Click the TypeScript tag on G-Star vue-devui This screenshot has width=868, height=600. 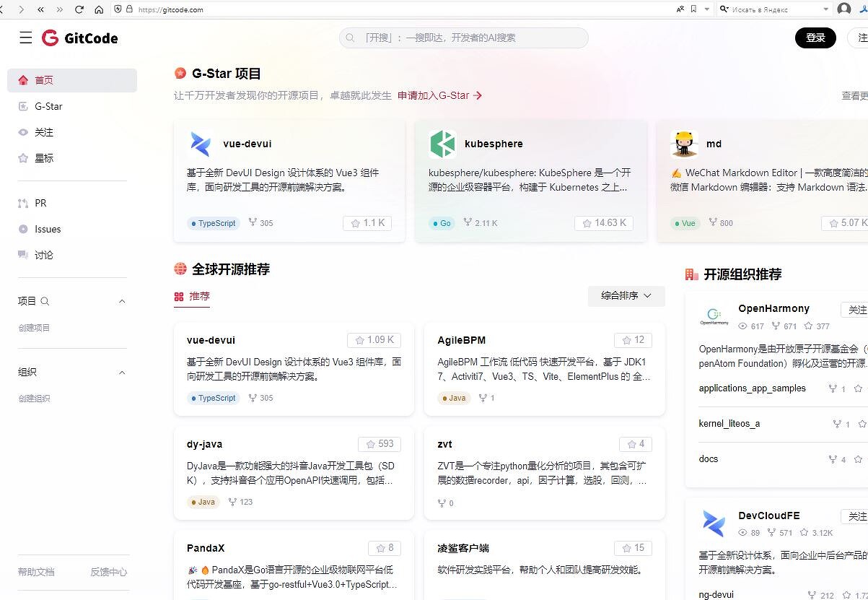coord(213,223)
